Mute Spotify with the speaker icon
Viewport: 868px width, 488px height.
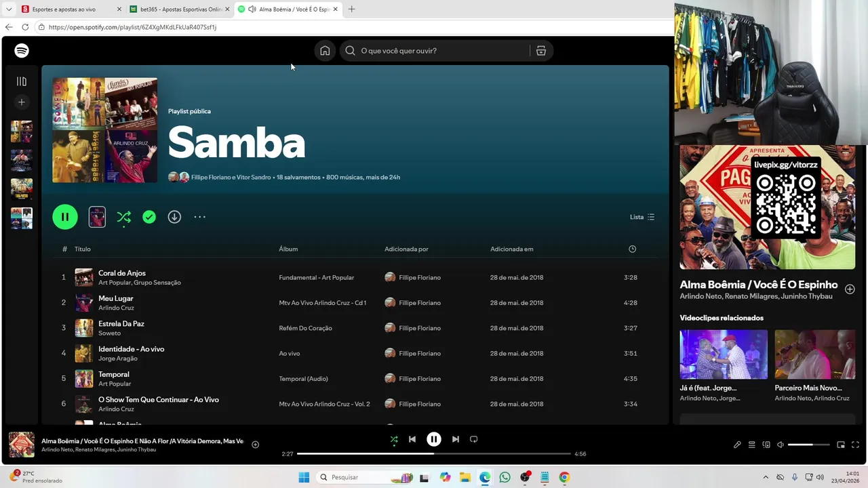781,445
